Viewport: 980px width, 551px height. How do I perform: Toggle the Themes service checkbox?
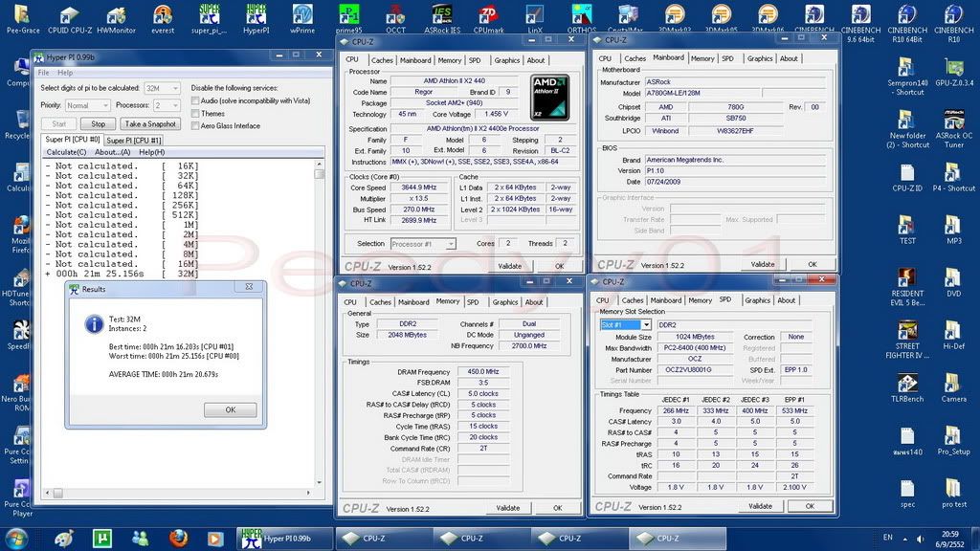coord(195,113)
